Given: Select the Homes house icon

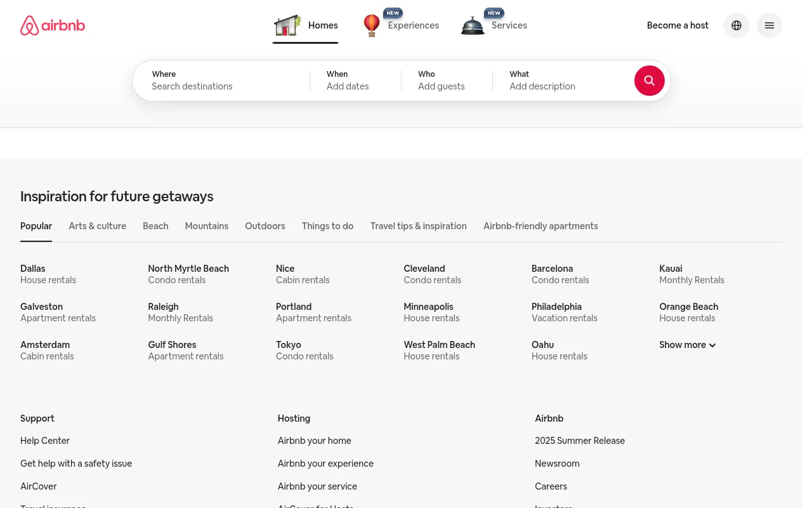Looking at the screenshot, I should pyautogui.click(x=287, y=25).
